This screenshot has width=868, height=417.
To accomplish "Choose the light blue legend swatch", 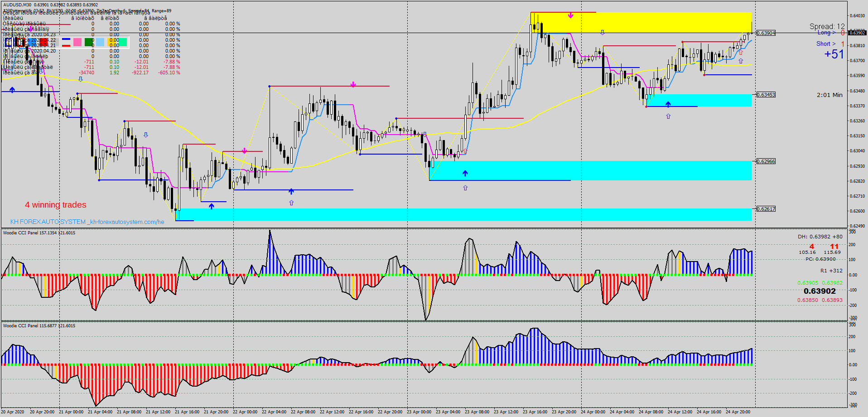I will 100,42.
